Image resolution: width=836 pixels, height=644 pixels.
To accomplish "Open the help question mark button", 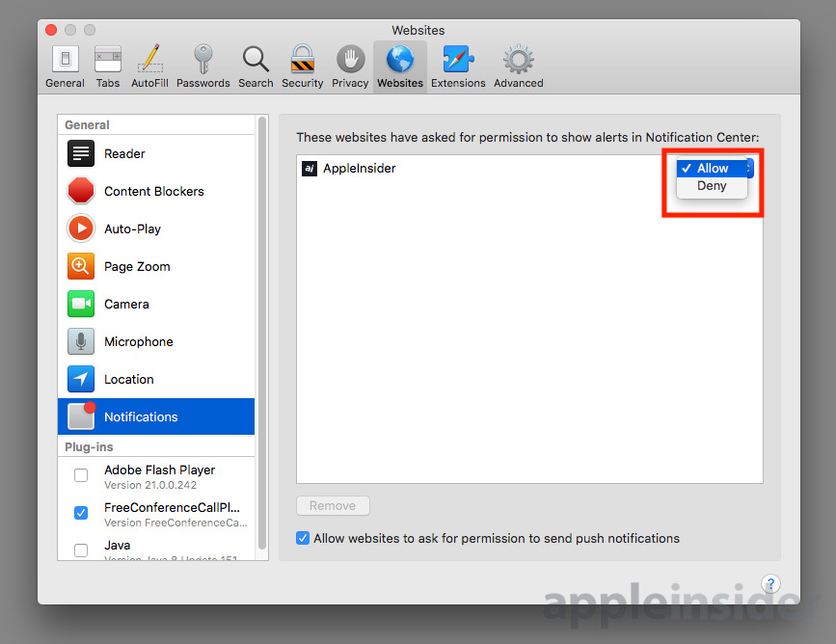I will tap(770, 584).
